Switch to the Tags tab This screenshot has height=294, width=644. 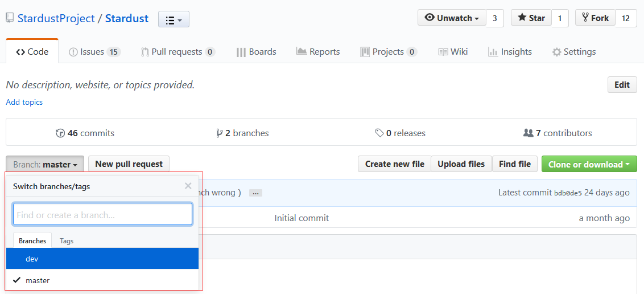pyautogui.click(x=67, y=241)
